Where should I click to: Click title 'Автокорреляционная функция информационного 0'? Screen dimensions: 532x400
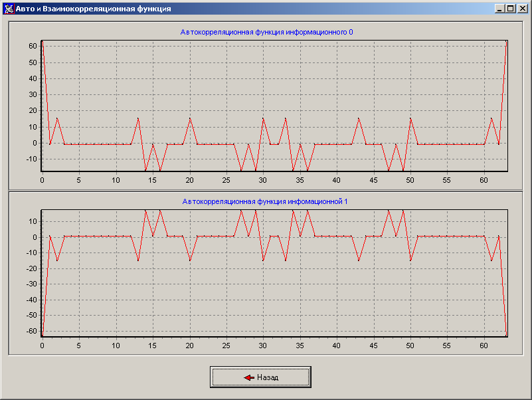pyautogui.click(x=266, y=33)
